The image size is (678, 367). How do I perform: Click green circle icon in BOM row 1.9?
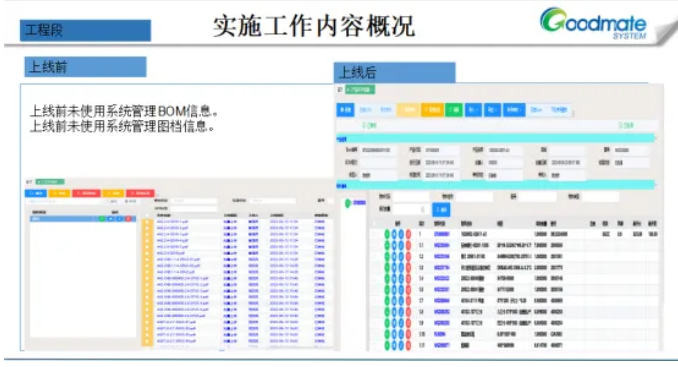387,323
